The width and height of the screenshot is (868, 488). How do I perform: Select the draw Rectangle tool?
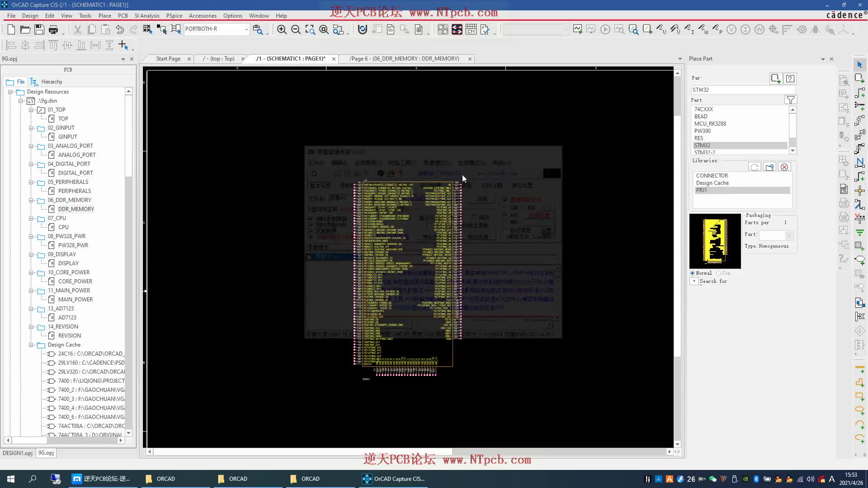point(860,396)
